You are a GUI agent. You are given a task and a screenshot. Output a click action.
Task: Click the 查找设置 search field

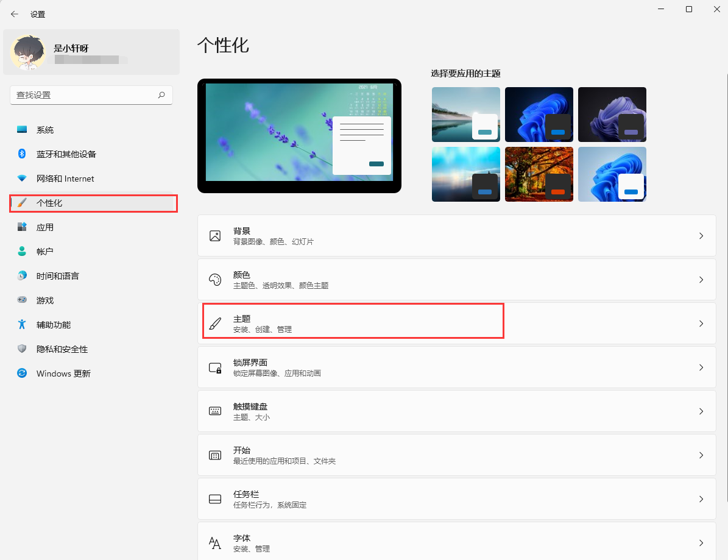pos(82,95)
